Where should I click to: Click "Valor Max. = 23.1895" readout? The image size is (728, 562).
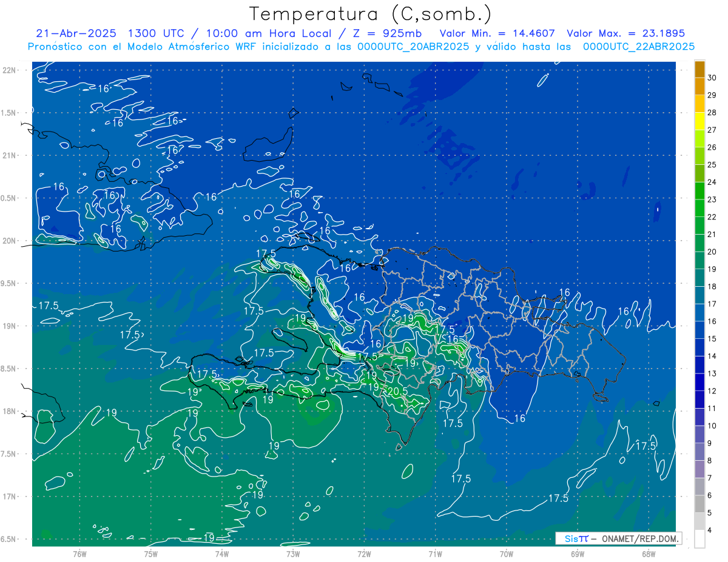point(625,33)
